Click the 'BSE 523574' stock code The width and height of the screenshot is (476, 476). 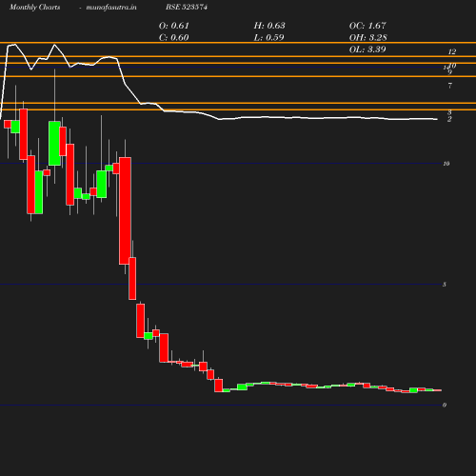point(187,7)
